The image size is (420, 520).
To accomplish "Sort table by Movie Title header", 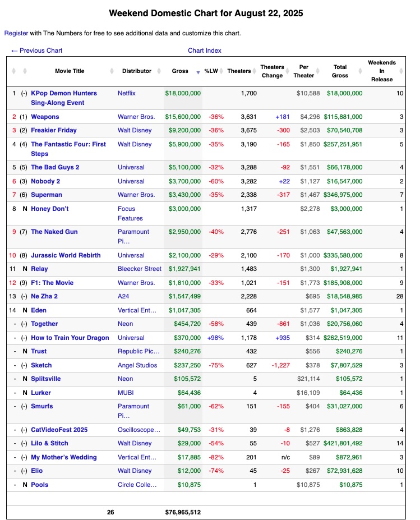I will [70, 71].
